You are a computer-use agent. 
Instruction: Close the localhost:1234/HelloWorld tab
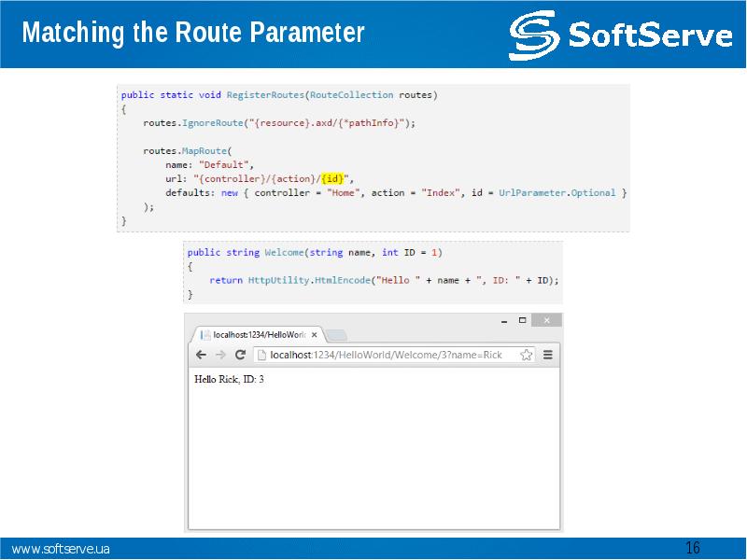[x=315, y=334]
